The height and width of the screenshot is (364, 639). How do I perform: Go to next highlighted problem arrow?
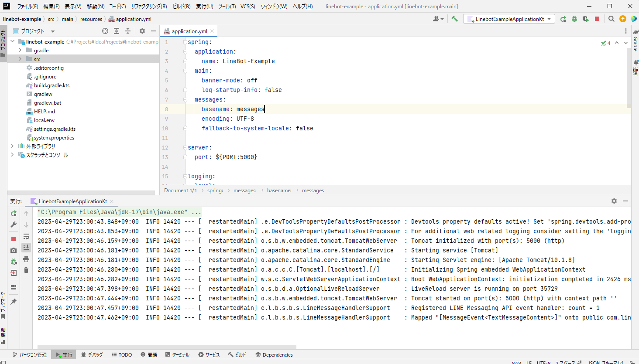pos(626,43)
